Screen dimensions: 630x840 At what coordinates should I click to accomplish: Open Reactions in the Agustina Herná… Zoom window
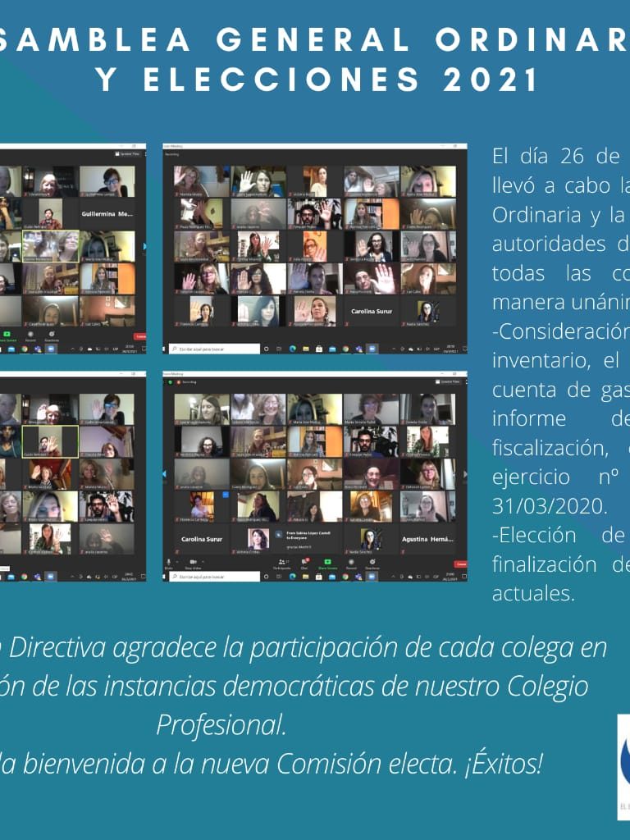372,564
